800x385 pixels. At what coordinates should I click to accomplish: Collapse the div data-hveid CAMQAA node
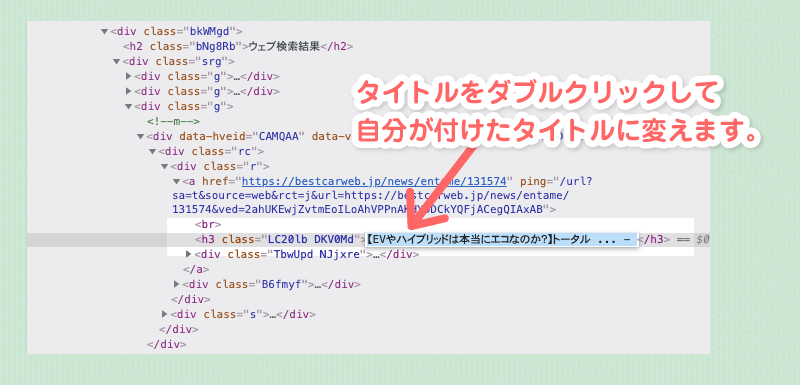[x=140, y=137]
